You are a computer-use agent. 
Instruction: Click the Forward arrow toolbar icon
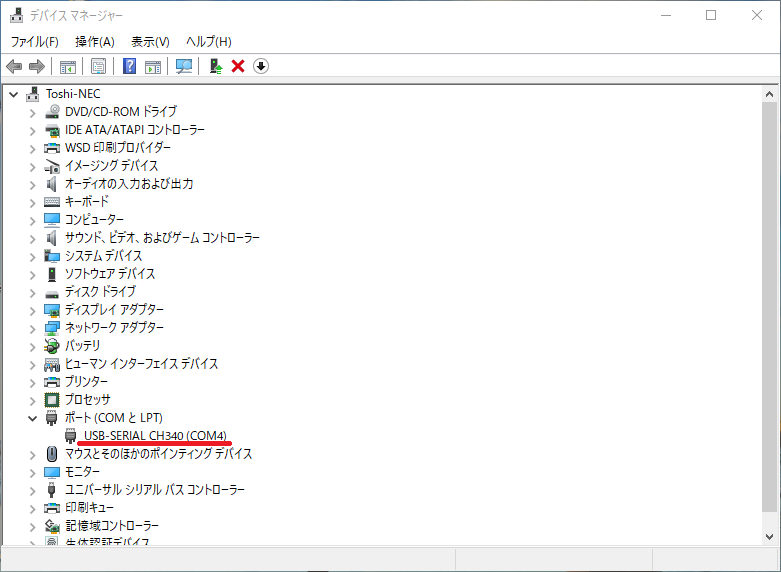37,66
